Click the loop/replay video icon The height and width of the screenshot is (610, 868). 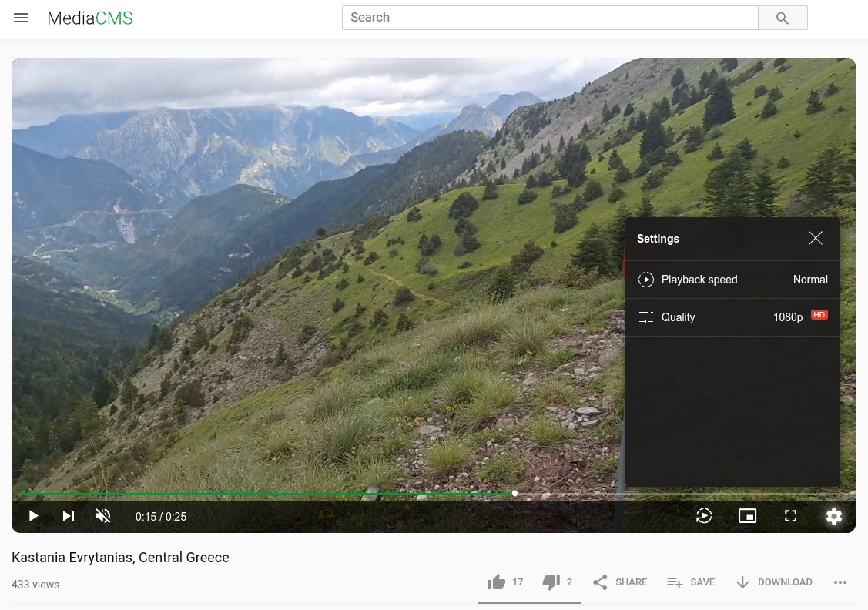point(704,516)
